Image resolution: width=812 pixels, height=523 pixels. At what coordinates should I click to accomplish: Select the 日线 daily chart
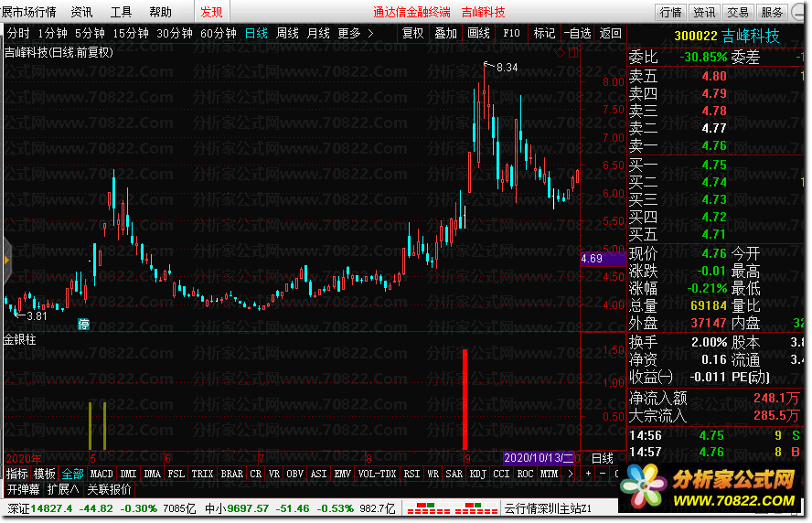[256, 34]
